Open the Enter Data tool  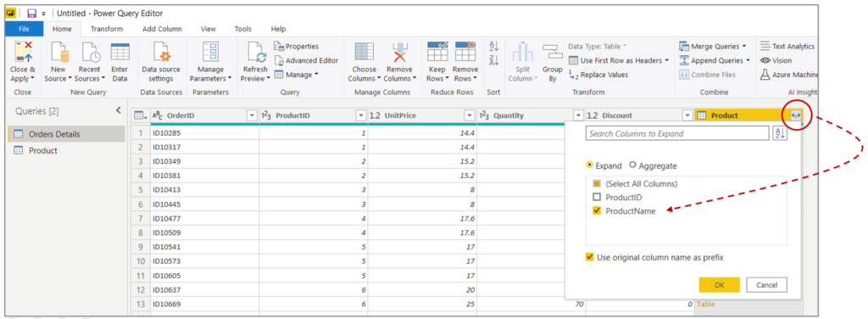[x=120, y=52]
